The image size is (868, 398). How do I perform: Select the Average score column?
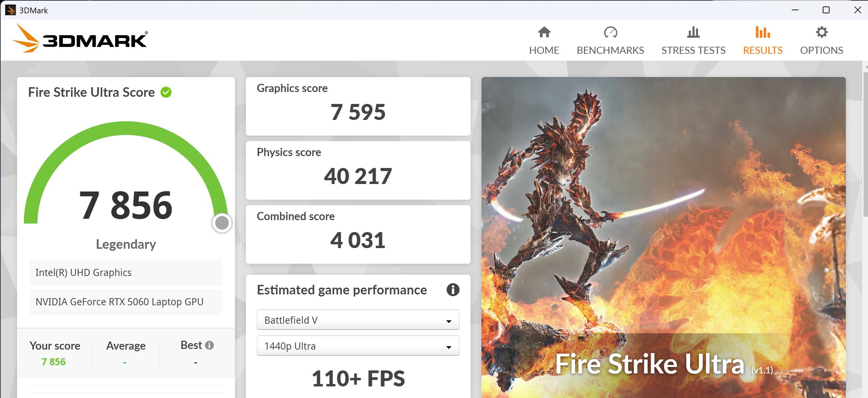coord(125,346)
